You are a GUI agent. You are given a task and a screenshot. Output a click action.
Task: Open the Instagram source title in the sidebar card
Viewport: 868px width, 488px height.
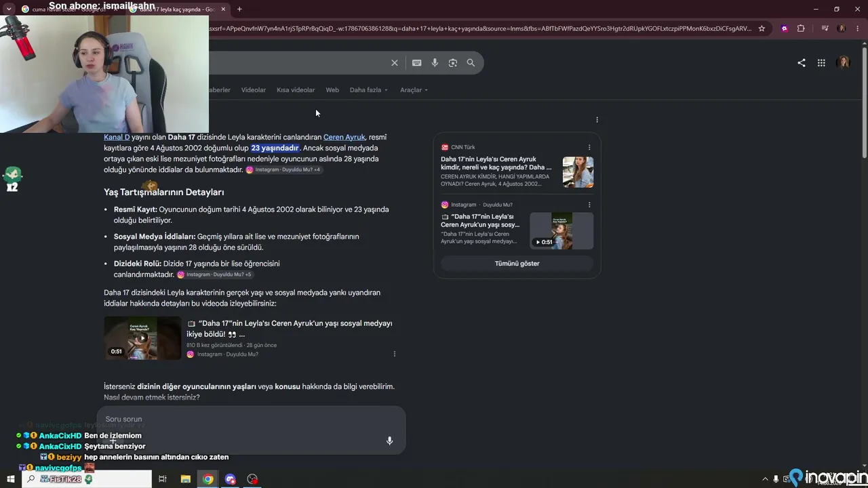480,220
